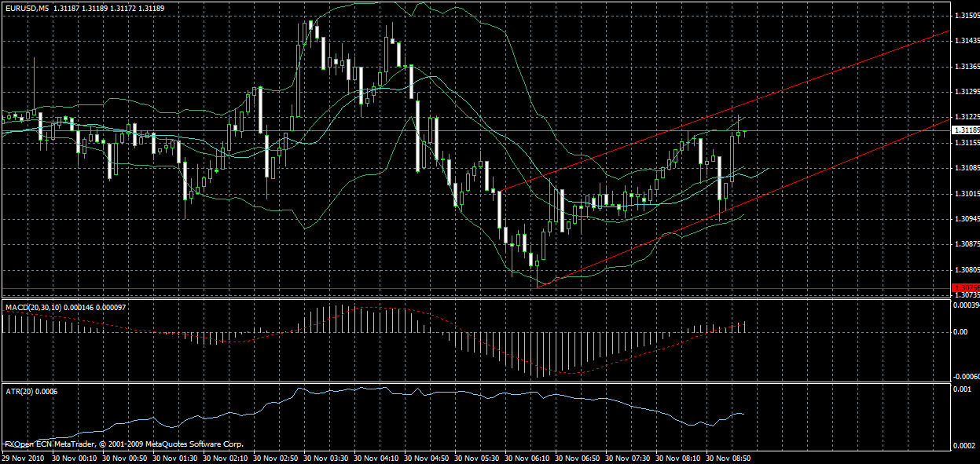Click the ATR(20) 0.0006 indicator label

pos(30,391)
